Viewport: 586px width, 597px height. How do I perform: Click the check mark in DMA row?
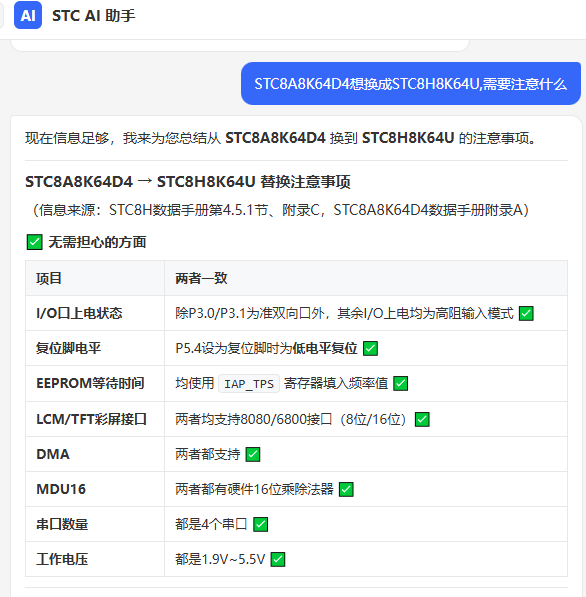[253, 455]
